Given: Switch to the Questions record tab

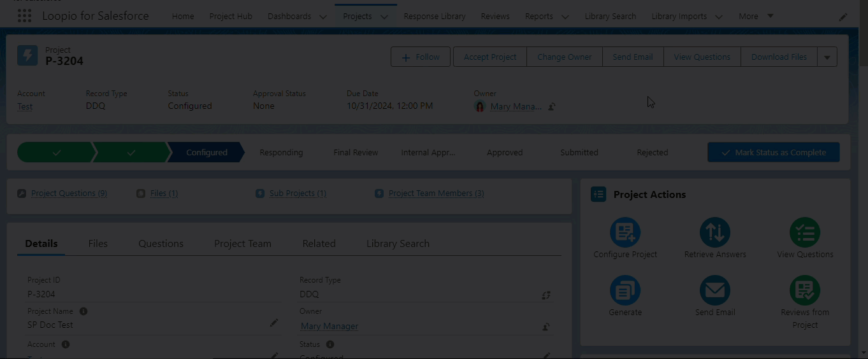Looking at the screenshot, I should pos(161,243).
